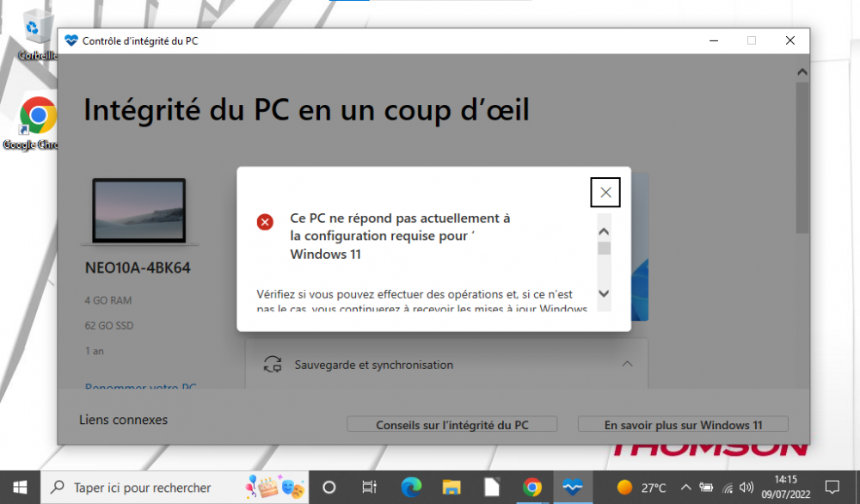This screenshot has height=504, width=860.
Task: Open Wi-Fi network tray icon
Action: [728, 488]
